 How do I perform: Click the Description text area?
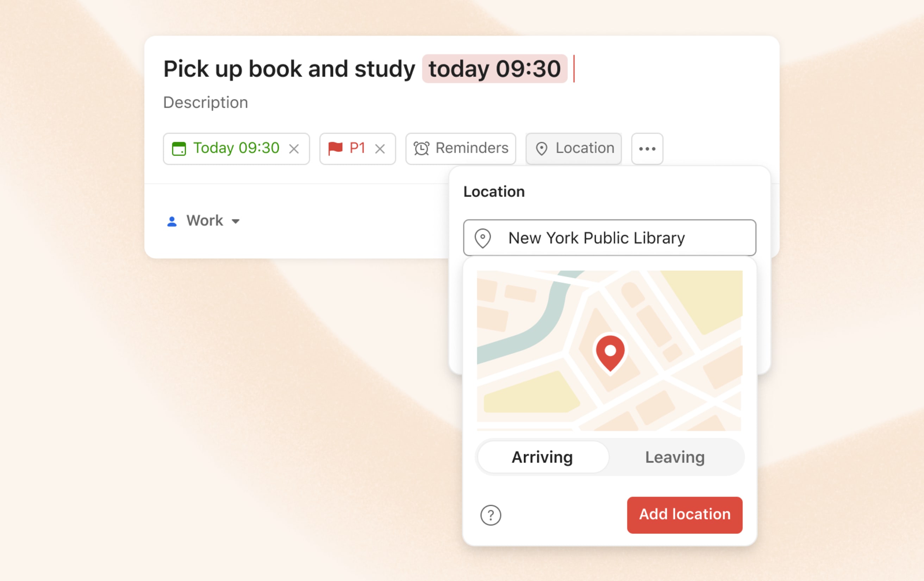pos(205,102)
